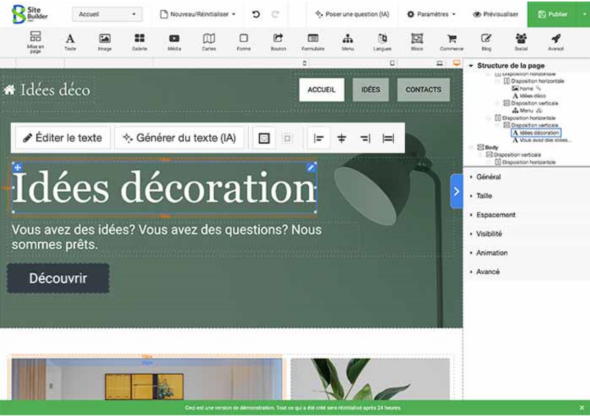Click the Prévisualiser button
The image size is (590, 417).
coord(496,14)
